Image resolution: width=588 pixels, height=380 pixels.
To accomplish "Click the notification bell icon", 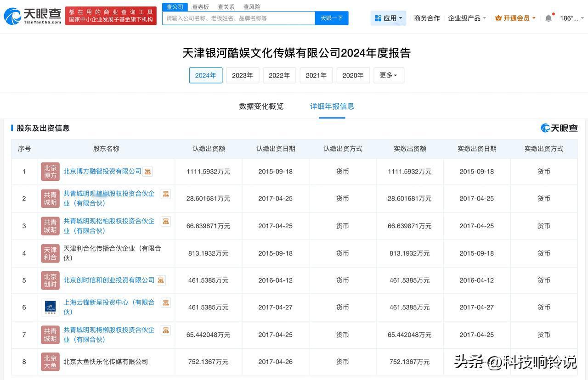I will [x=548, y=18].
